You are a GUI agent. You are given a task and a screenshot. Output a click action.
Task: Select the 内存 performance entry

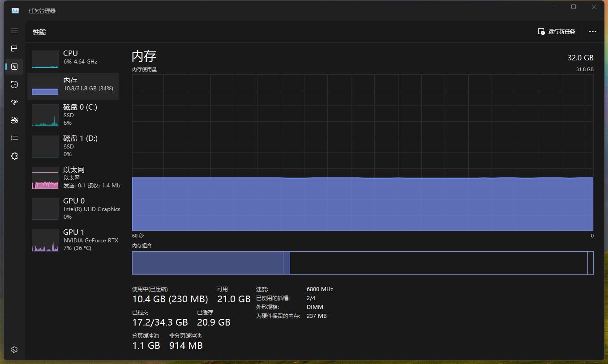[x=73, y=86]
